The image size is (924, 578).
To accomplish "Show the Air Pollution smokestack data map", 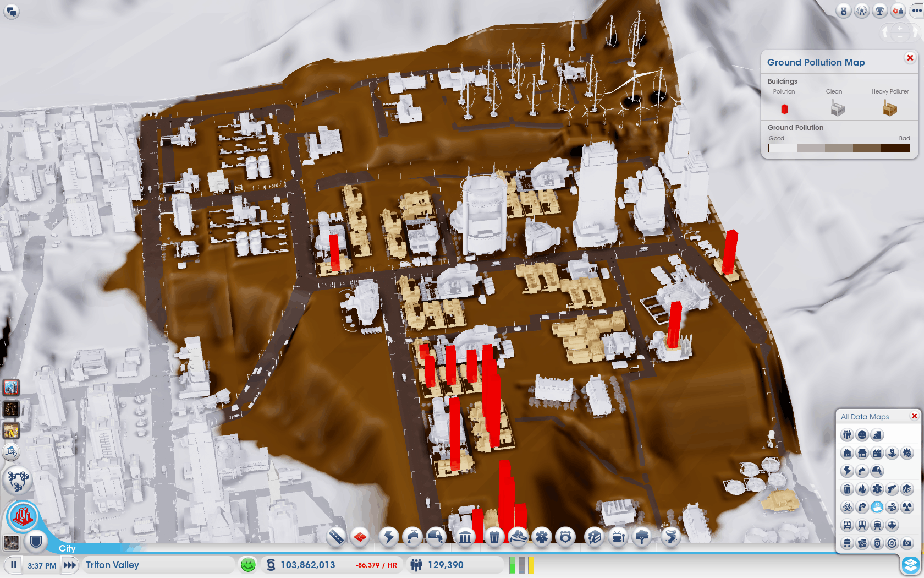I will click(x=862, y=507).
